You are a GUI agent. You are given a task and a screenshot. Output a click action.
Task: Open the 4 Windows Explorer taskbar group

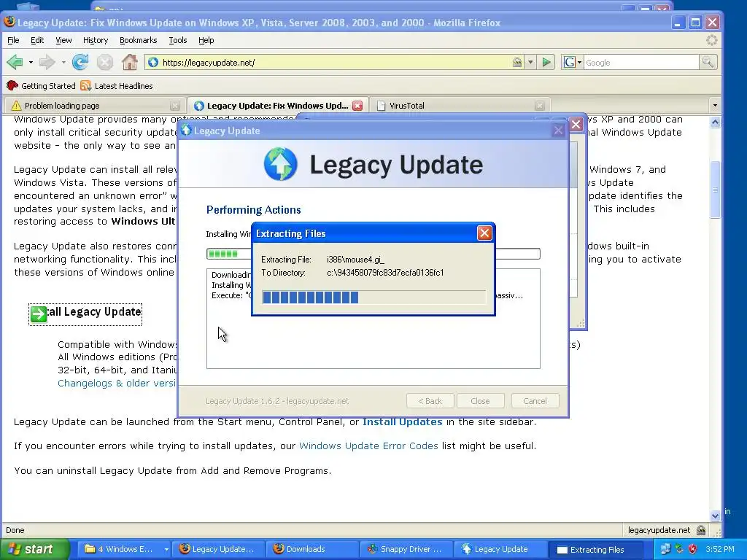[125, 550]
